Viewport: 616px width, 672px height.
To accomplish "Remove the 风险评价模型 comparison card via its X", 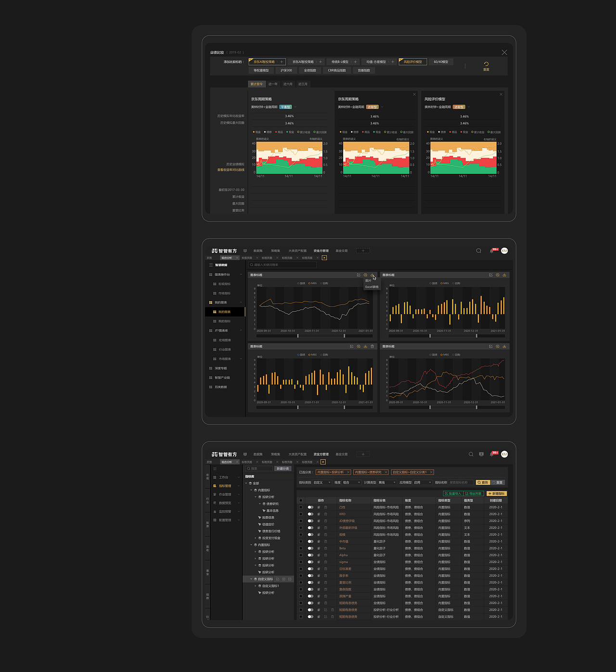I will pos(501,94).
